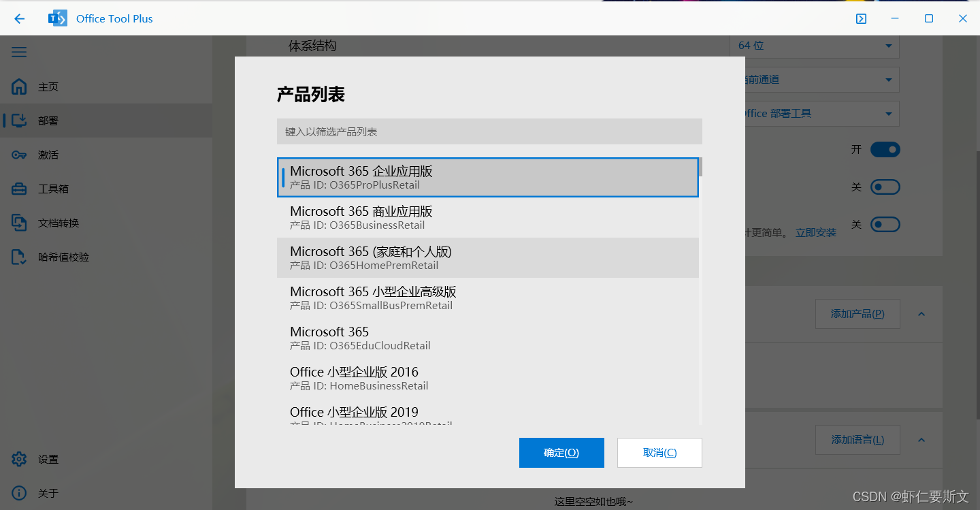Screen dimensions: 980x510
Task: Collapse section beside 添加产品 button
Action: point(921,314)
